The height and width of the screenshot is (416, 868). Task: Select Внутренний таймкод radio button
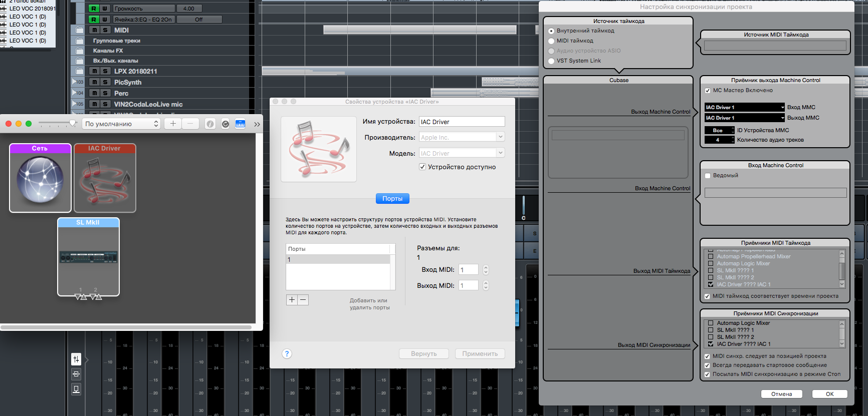tap(551, 31)
